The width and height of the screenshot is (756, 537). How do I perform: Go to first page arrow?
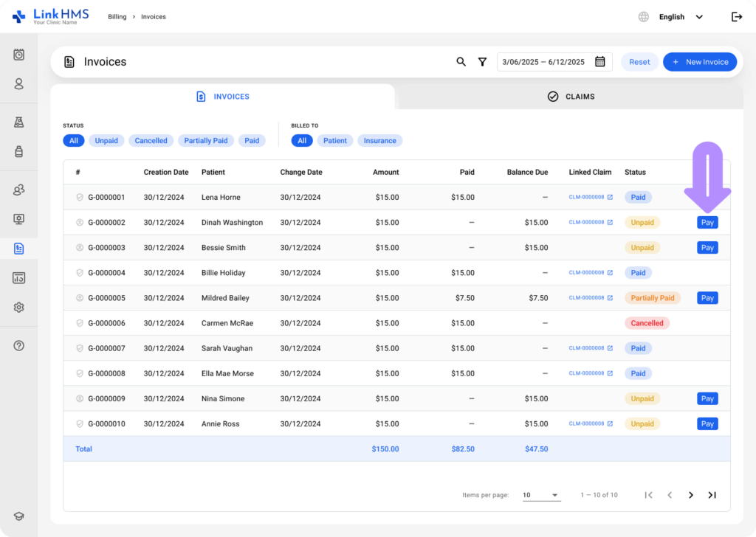pyautogui.click(x=648, y=495)
